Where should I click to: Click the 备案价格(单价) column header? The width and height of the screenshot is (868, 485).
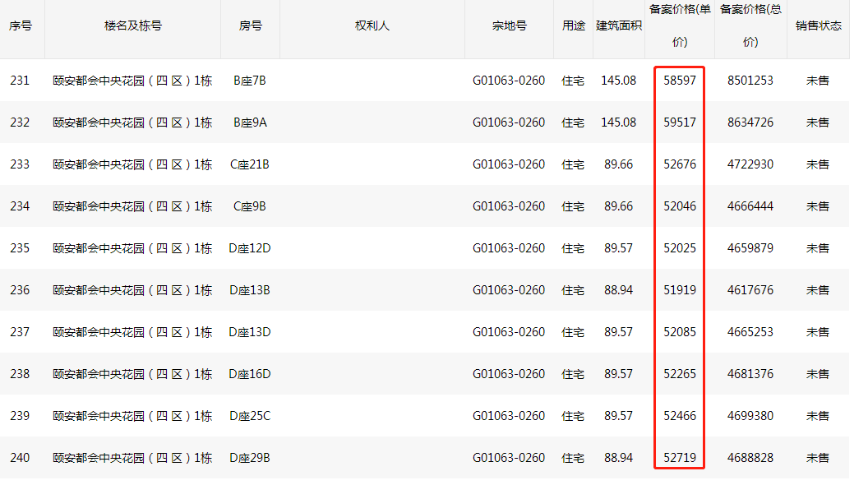tap(680, 25)
